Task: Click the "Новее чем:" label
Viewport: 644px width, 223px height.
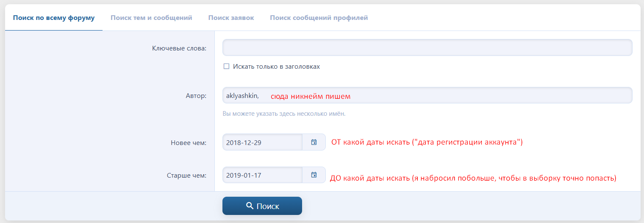Action: pyautogui.click(x=188, y=142)
